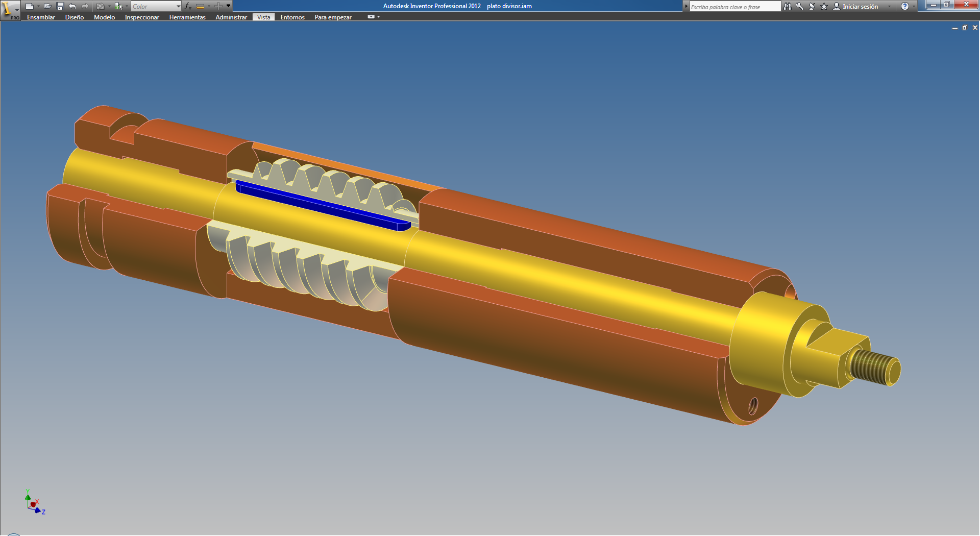Switch to the Diseño tab
Screen dimensions: 980x536
pos(75,17)
